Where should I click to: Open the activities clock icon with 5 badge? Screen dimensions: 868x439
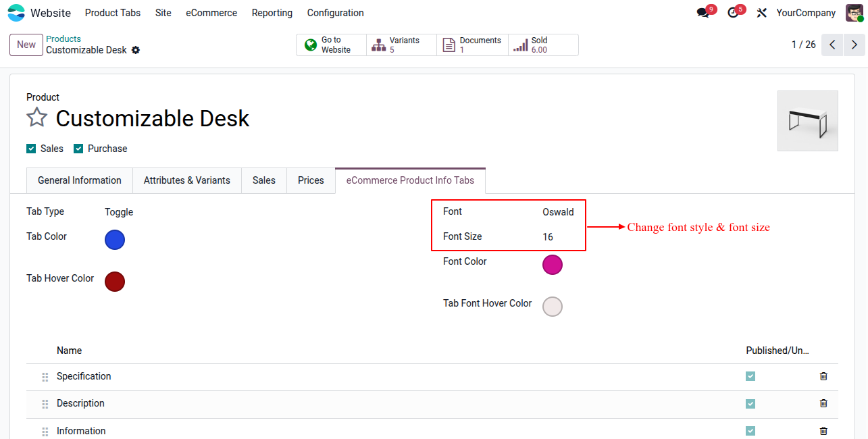(x=733, y=13)
